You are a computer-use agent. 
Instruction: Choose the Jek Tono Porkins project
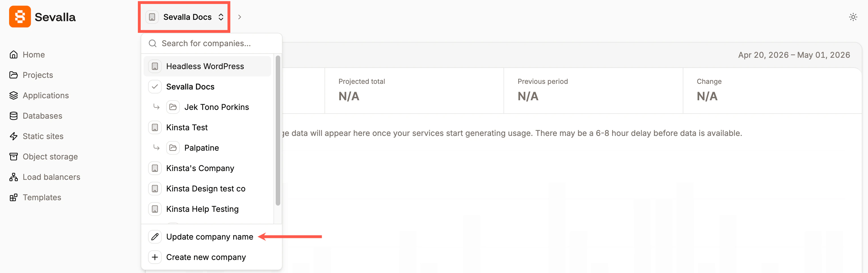[x=207, y=107]
